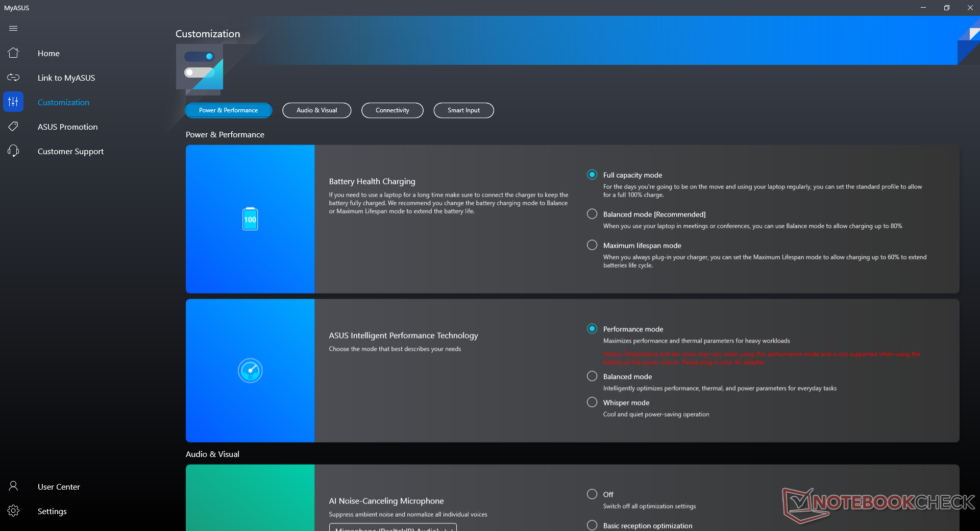Select Full capacity mode for battery charging
This screenshot has height=531, width=980.
coord(592,175)
